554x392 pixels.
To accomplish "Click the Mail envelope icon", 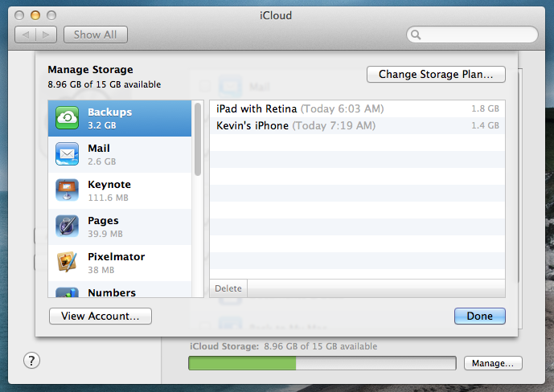I will click(x=67, y=154).
